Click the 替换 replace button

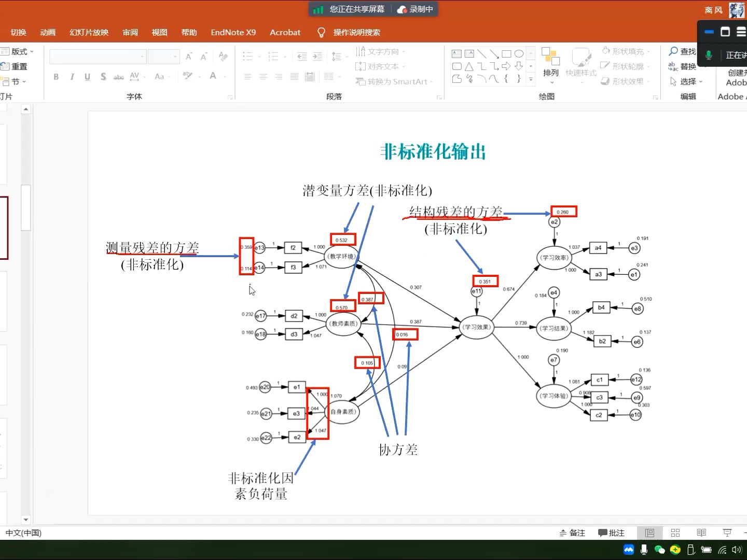688,66
